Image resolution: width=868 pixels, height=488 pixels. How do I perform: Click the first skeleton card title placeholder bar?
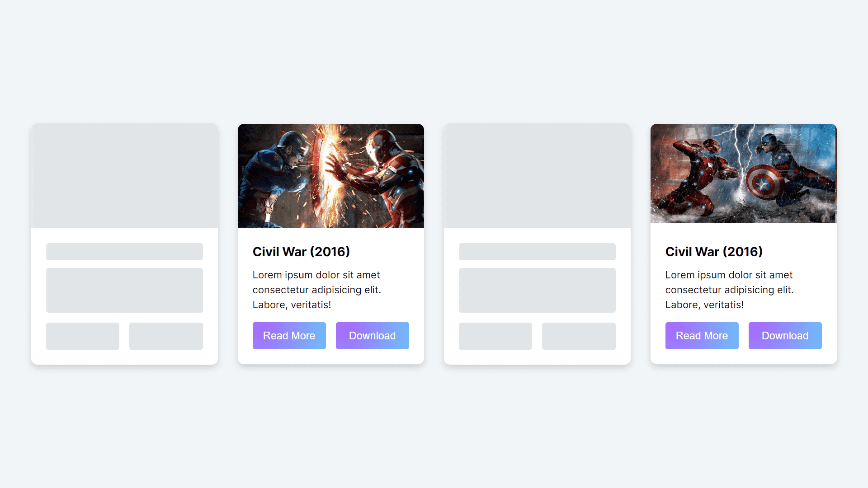(125, 251)
